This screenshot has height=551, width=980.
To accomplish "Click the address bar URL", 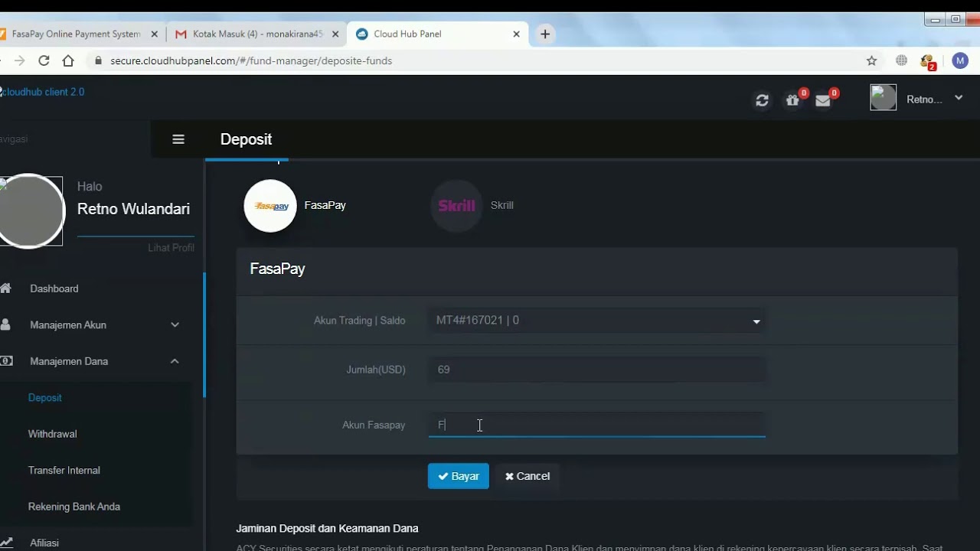I will click(251, 60).
